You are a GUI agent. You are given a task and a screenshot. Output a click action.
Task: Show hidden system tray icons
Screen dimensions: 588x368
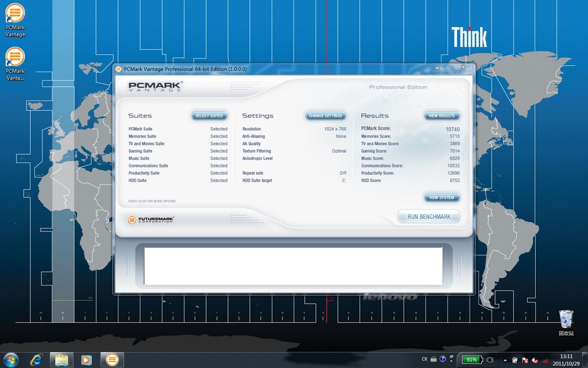point(505,360)
